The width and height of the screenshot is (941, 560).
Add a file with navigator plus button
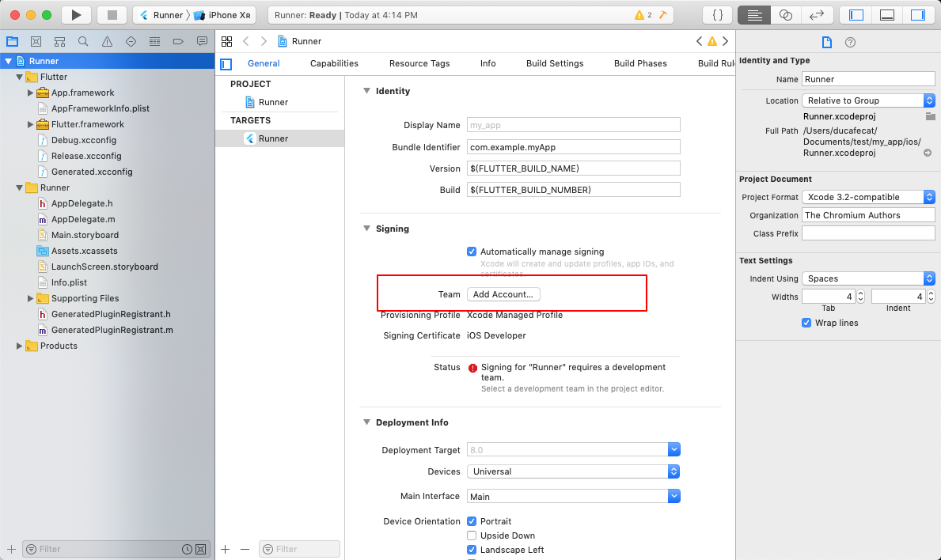click(11, 549)
